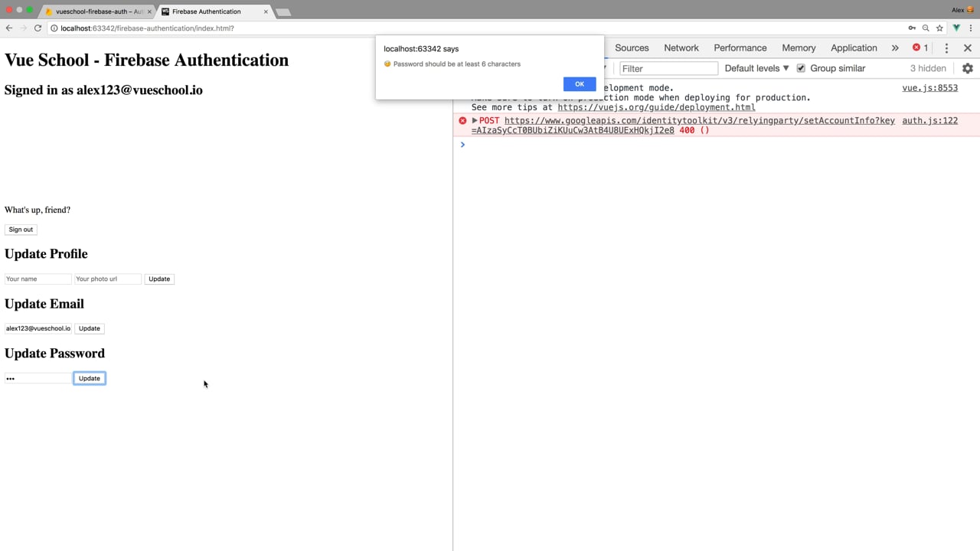Click the Update Email heading

[x=44, y=304]
